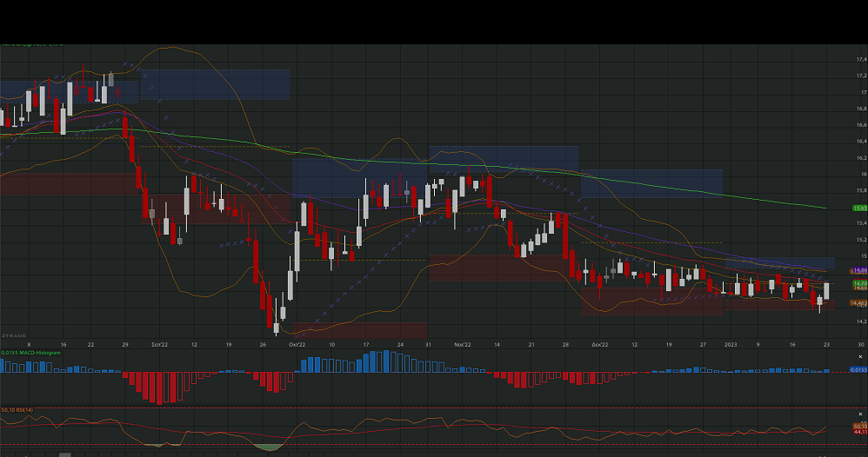This screenshot has height=457, width=868.
Task: Click the 50,10 RSI value tag
Action: (860, 426)
